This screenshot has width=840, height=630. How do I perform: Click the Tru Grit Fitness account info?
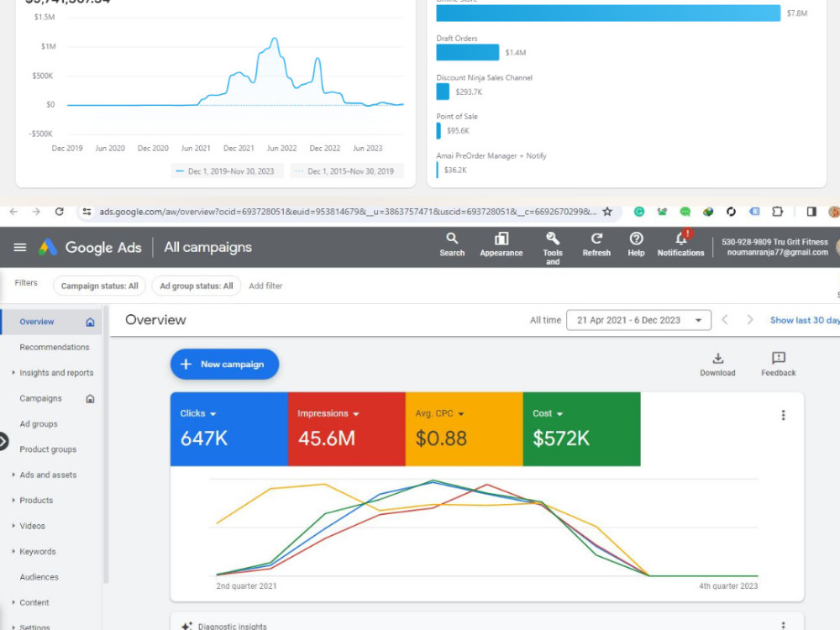(774, 247)
